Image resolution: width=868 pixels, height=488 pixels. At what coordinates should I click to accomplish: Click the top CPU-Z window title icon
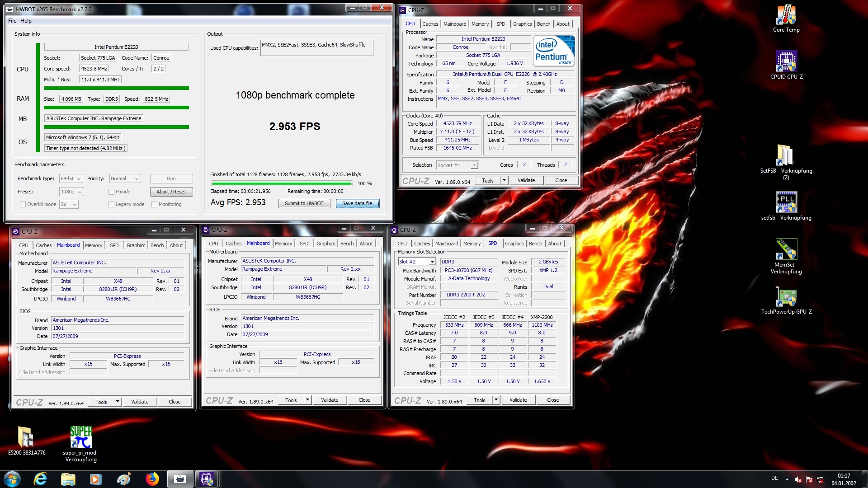point(403,10)
